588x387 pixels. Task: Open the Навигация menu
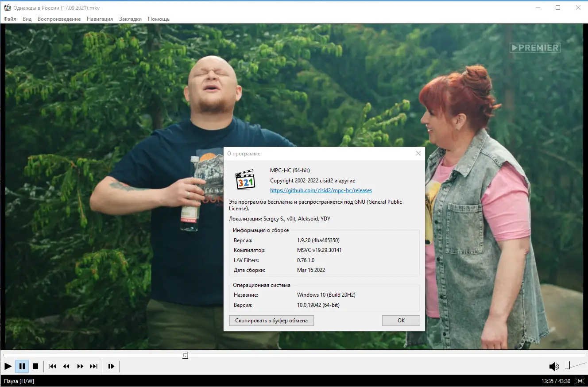click(100, 19)
